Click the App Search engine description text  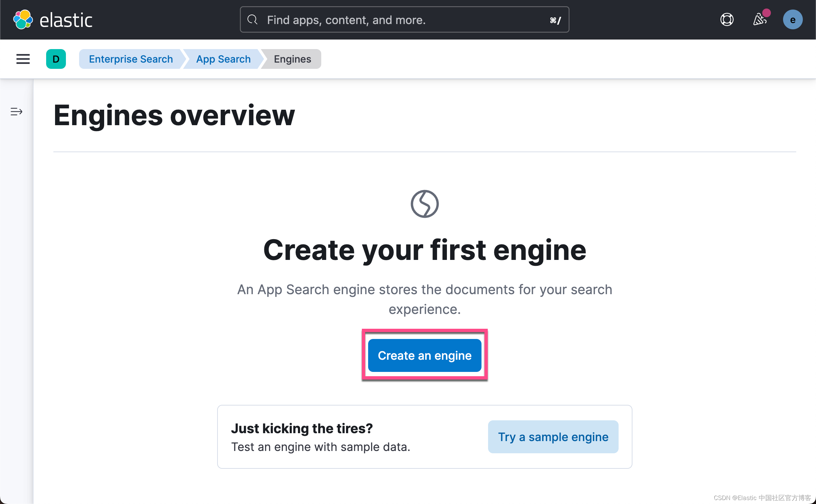click(x=424, y=299)
